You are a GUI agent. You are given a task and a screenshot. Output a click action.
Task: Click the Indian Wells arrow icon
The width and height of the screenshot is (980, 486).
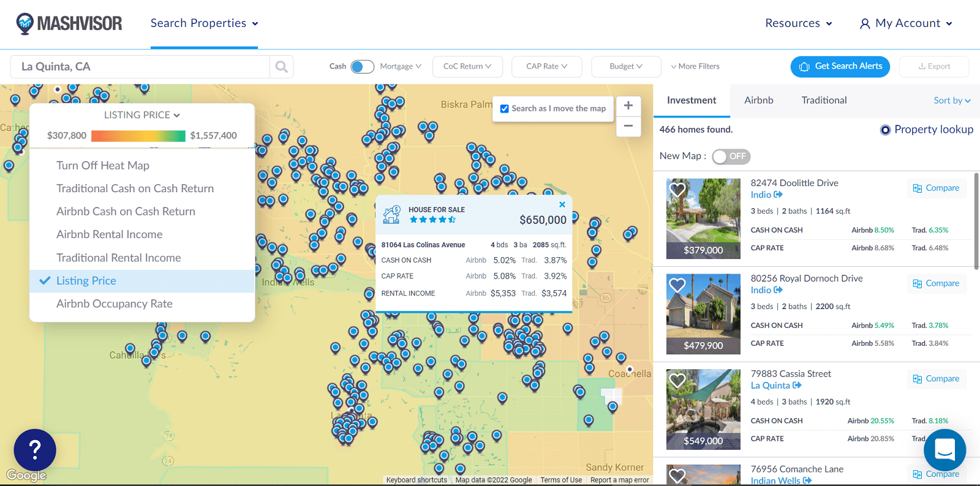coord(807,481)
